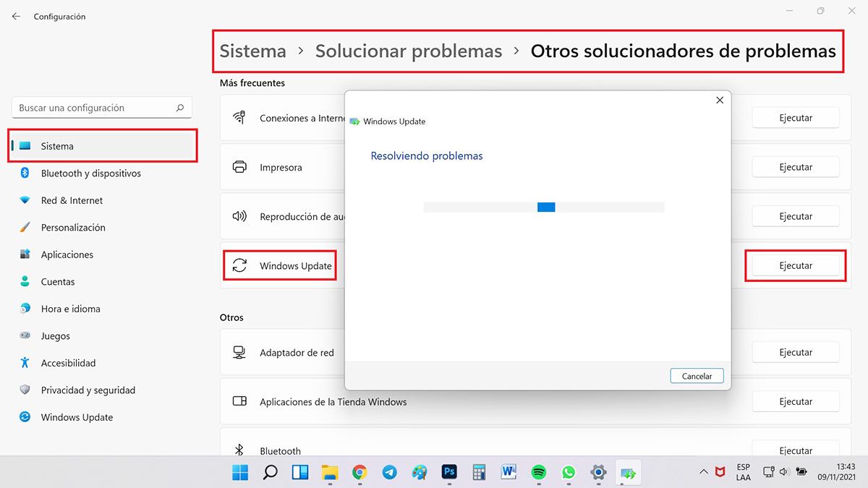Click the Accesibilidad figure icon
868x488 pixels.
[x=25, y=363]
